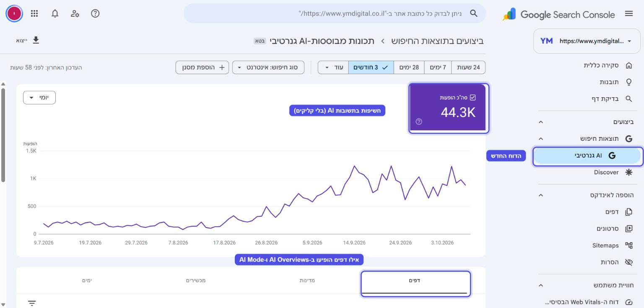Toggle the סה"כ הופעות impressions checkbox
The height and width of the screenshot is (308, 644).
click(473, 98)
